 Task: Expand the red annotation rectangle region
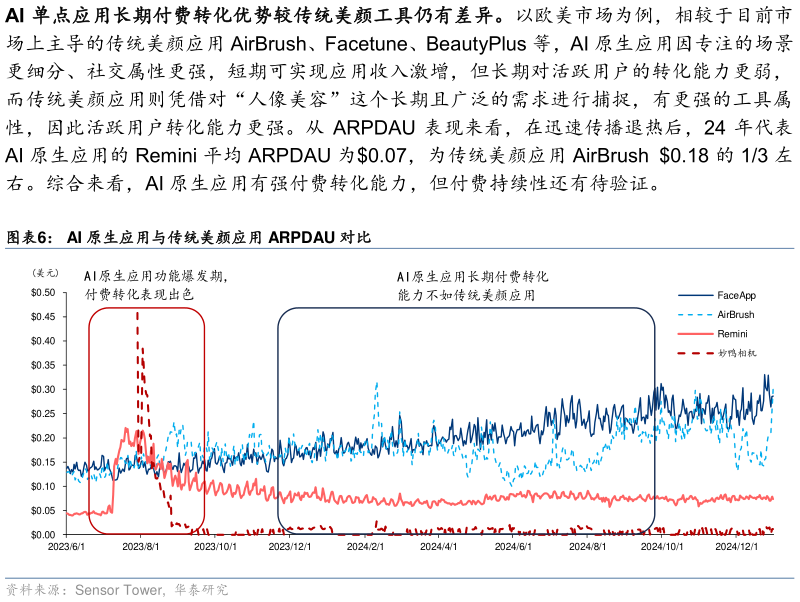[x=147, y=420]
